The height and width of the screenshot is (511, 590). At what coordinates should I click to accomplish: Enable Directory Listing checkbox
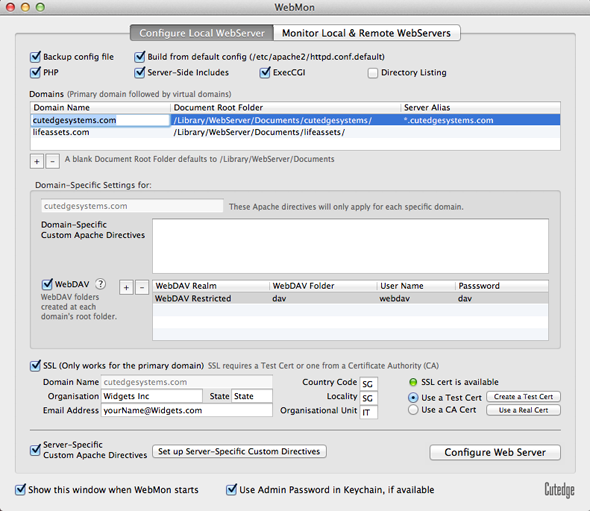point(373,73)
